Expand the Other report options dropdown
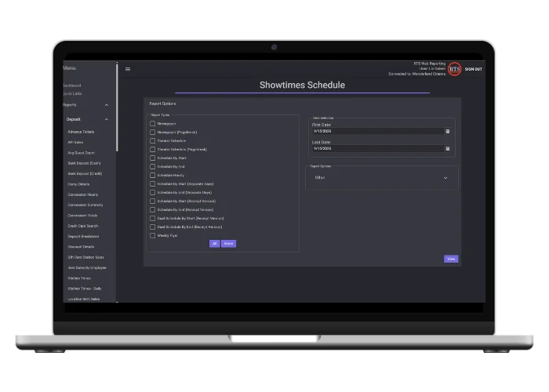 coord(381,178)
